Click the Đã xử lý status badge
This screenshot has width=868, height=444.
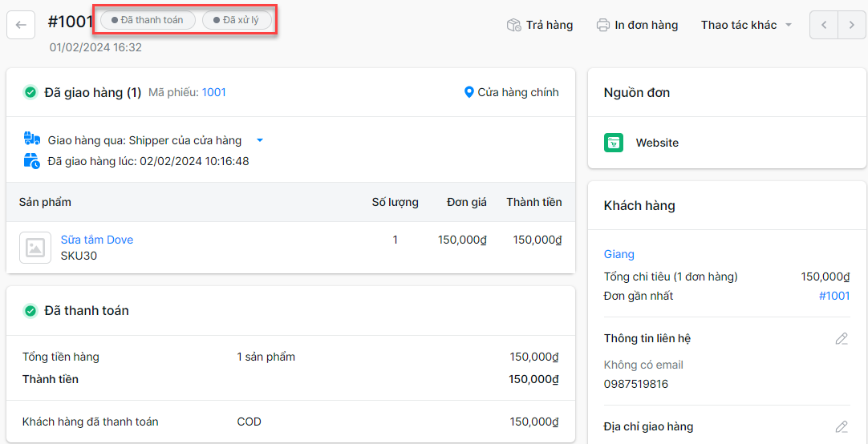(237, 20)
